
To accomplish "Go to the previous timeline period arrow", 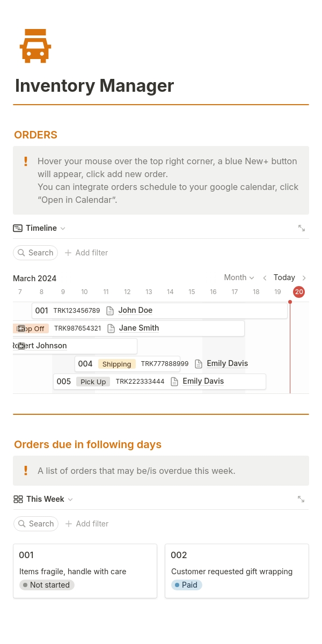I will (265, 278).
